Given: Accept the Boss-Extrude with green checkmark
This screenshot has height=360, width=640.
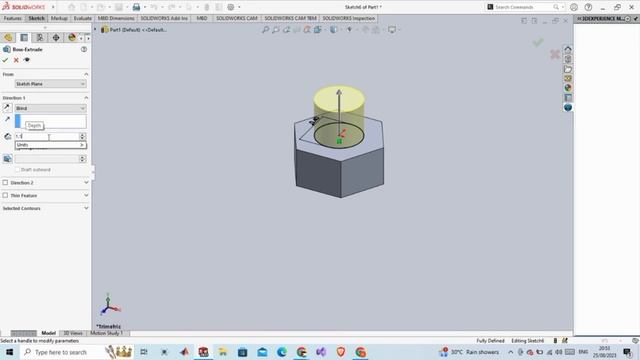Looking at the screenshot, I should (x=5, y=60).
